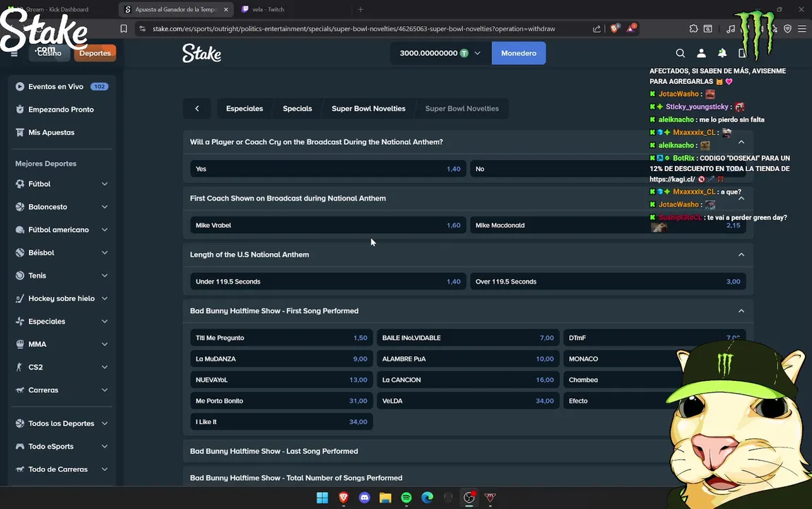Expand the Todos los Deportes chevron

(x=105, y=423)
